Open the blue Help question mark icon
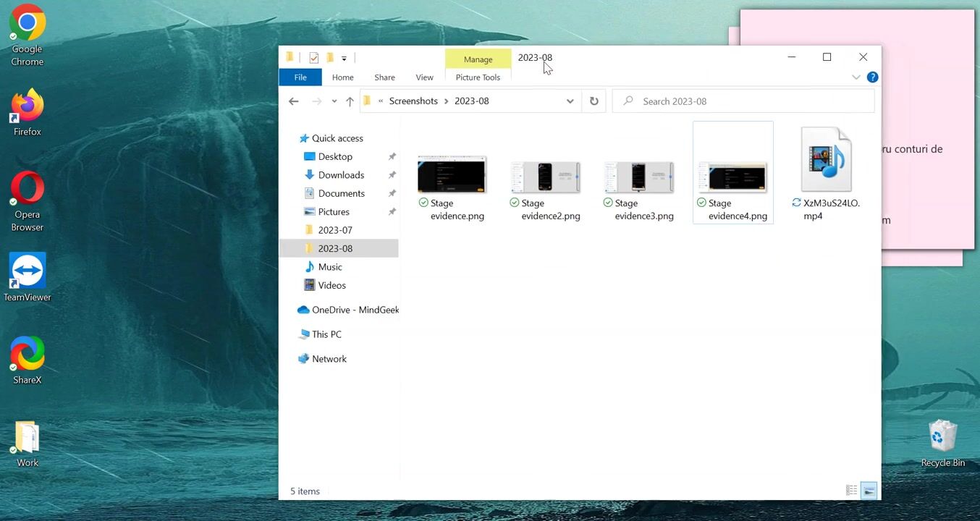The width and height of the screenshot is (980, 521). click(x=872, y=77)
